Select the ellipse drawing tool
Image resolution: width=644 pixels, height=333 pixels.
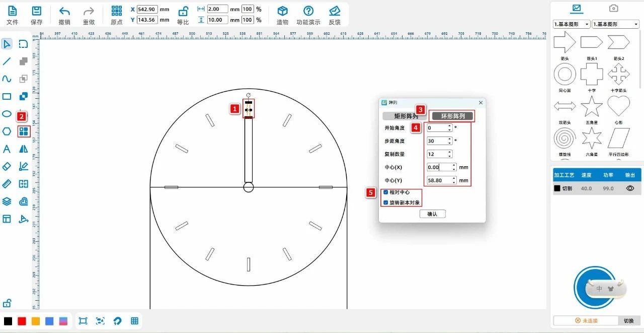(x=7, y=114)
